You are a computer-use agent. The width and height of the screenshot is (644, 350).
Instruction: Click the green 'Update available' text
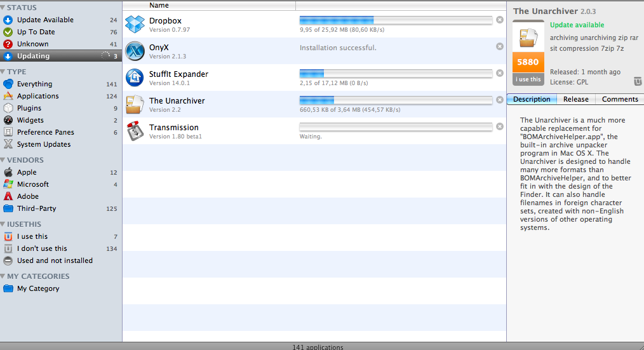pos(577,25)
